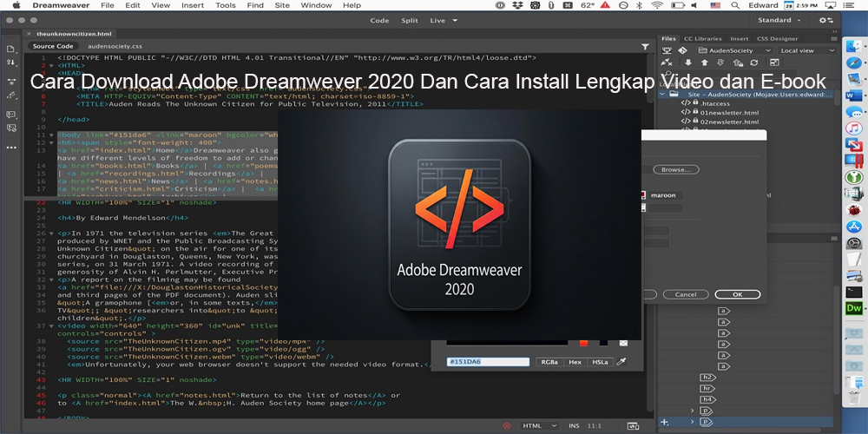868x434 pixels.
Task: Click the maroon color text field
Action: (x=665, y=195)
